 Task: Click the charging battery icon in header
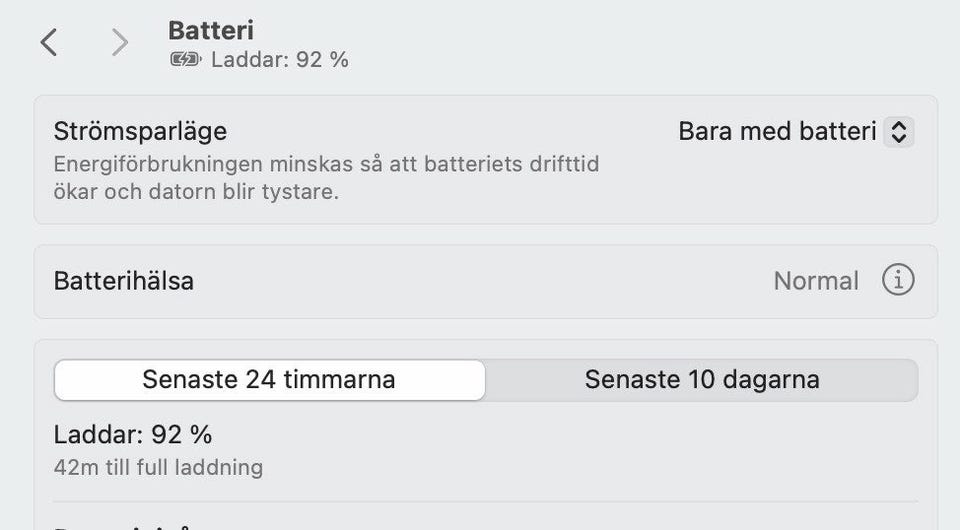(x=186, y=60)
